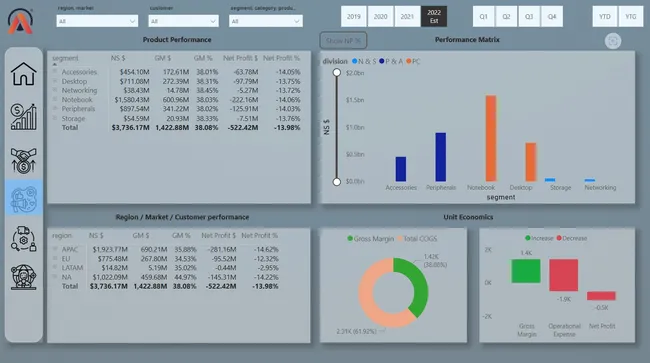Select the 2019 year slicer

(354, 17)
